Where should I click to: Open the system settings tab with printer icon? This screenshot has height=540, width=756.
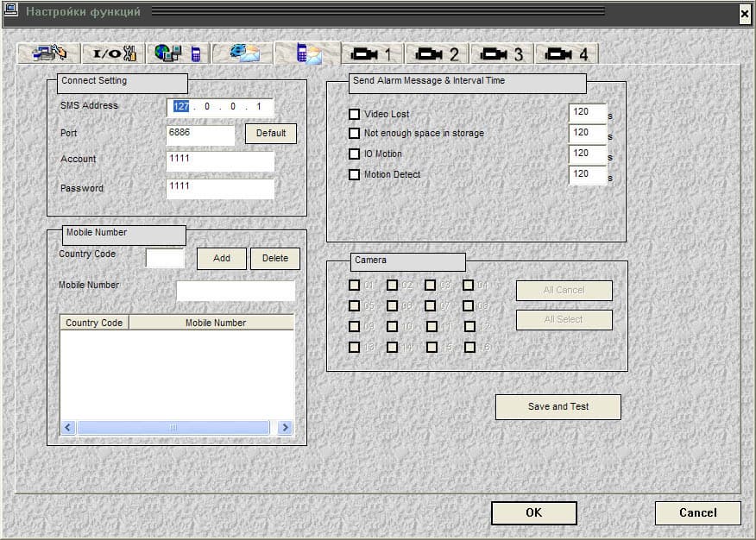point(48,53)
